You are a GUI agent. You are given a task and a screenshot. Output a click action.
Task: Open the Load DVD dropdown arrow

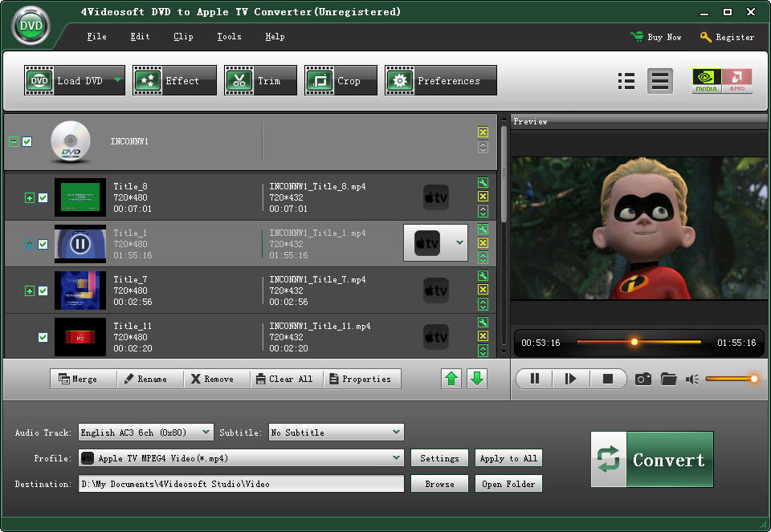click(x=117, y=80)
